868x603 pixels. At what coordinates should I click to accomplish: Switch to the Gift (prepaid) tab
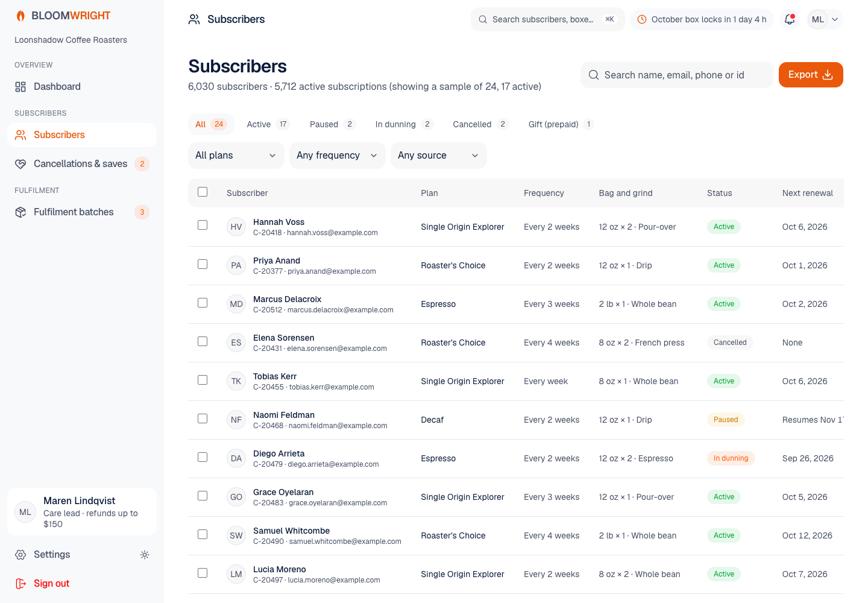pos(561,124)
